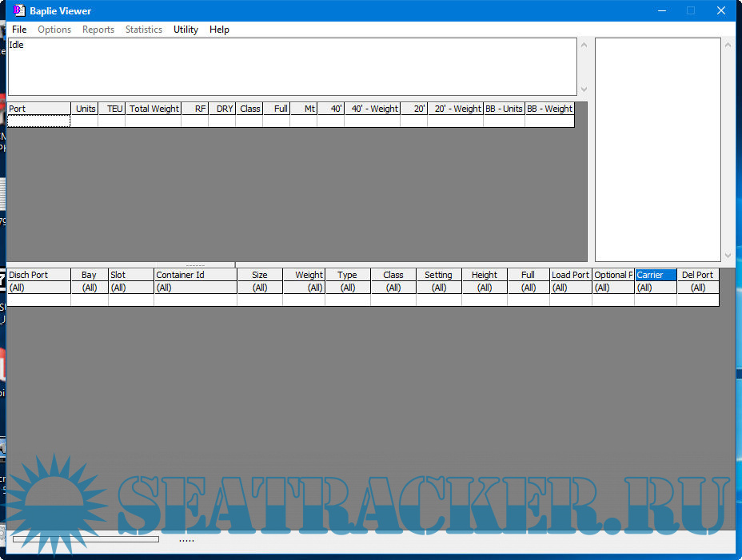Click the Baplie Viewer title bar icon
This screenshot has height=560, width=742.
coord(18,10)
